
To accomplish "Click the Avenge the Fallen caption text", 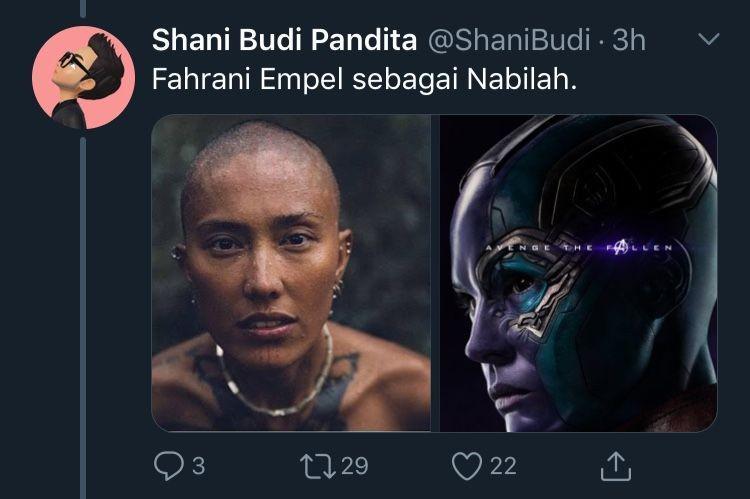I will [579, 247].
